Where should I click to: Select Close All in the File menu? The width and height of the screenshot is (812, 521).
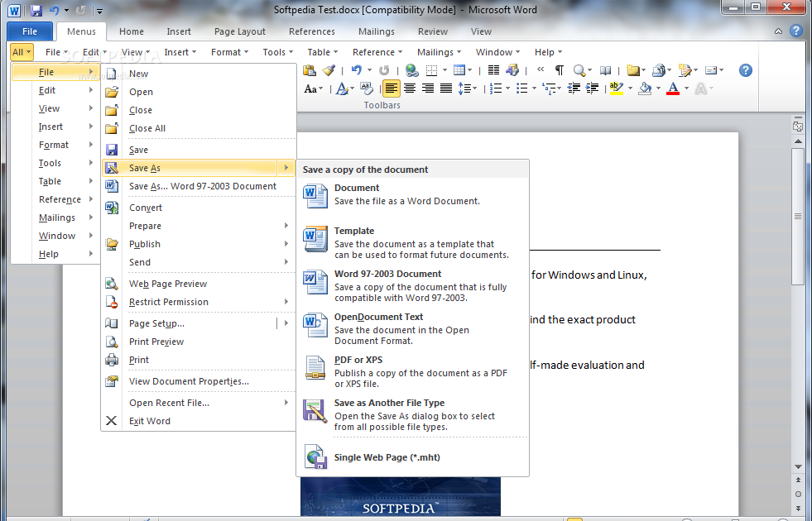199,128
